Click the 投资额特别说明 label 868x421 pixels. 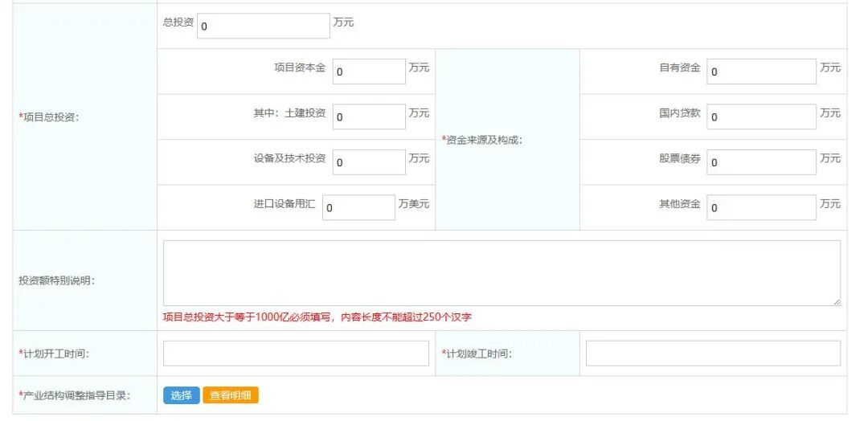tap(56, 280)
